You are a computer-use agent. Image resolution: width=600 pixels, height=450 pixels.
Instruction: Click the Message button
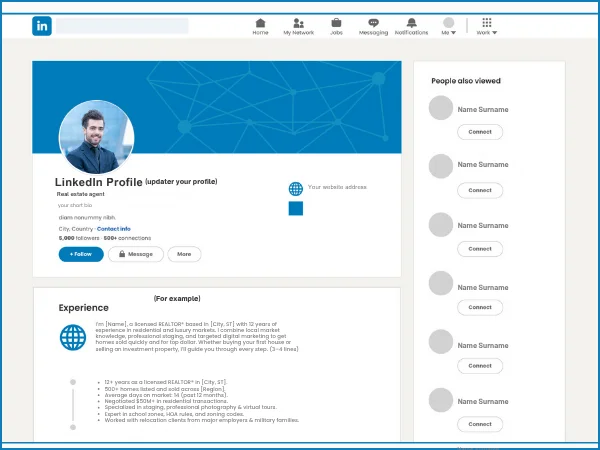[136, 254]
